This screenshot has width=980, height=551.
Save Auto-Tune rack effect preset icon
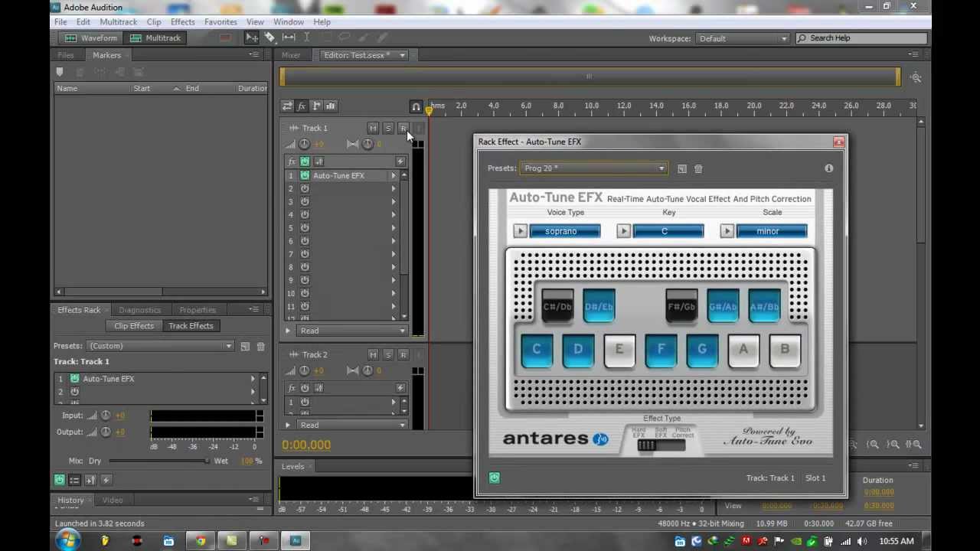pyautogui.click(x=682, y=168)
